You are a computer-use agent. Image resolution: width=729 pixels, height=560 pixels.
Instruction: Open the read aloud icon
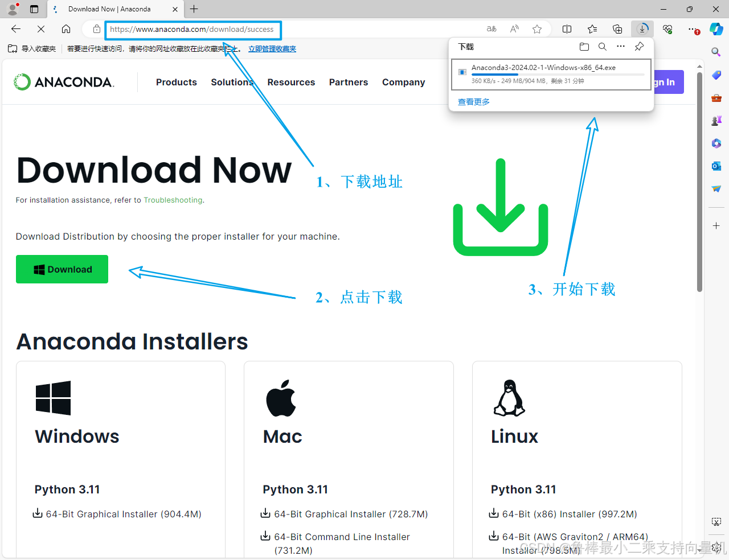point(514,29)
